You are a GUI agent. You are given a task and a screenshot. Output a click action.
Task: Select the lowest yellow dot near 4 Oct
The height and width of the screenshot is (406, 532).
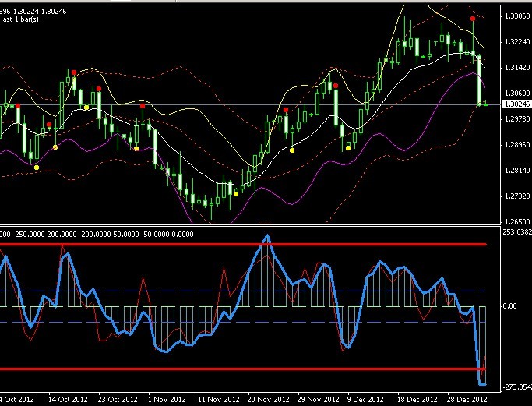[x=37, y=168]
